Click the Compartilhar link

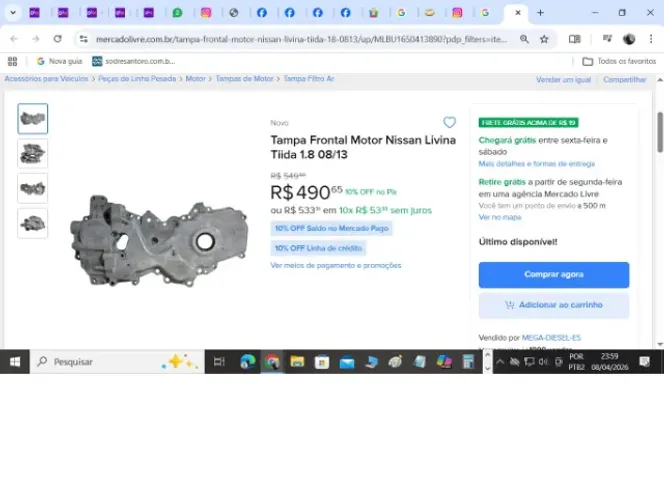pyautogui.click(x=625, y=80)
